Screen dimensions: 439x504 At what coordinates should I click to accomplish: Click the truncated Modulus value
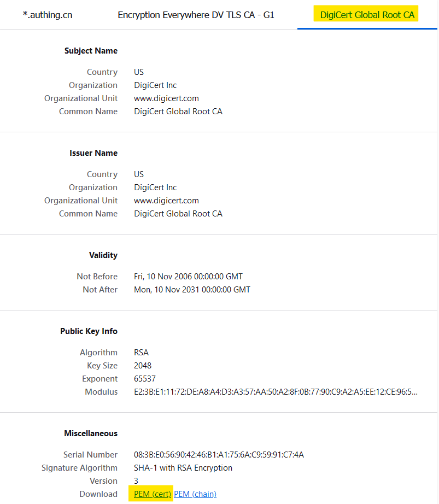coord(276,392)
